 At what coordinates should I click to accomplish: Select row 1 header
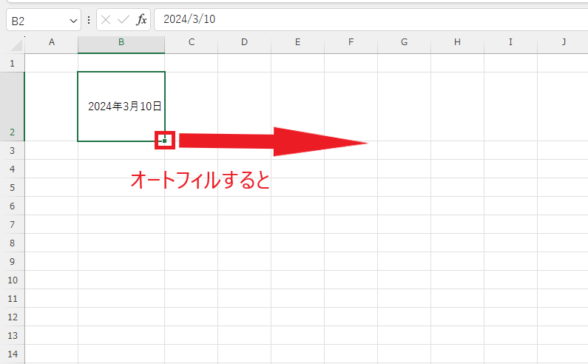point(13,63)
